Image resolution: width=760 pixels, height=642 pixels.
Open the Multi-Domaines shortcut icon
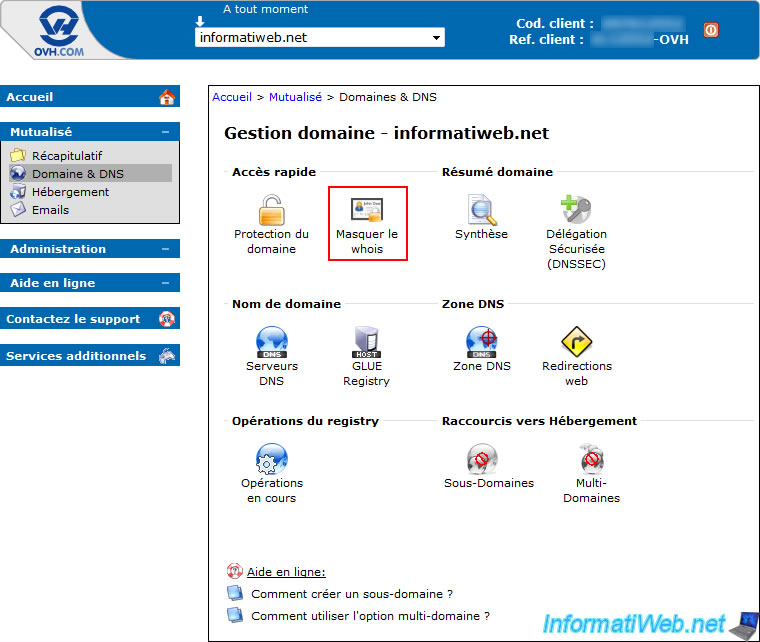[591, 459]
